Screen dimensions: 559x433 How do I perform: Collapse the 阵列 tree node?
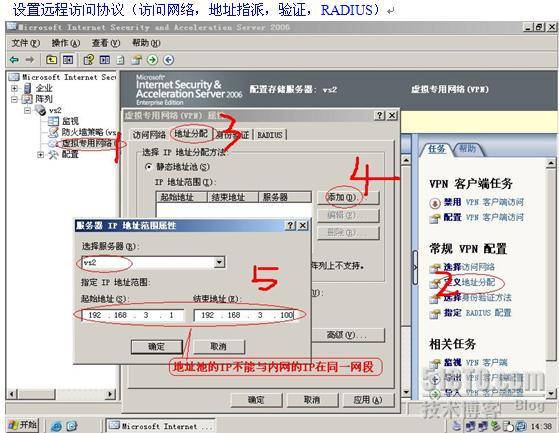coord(15,99)
